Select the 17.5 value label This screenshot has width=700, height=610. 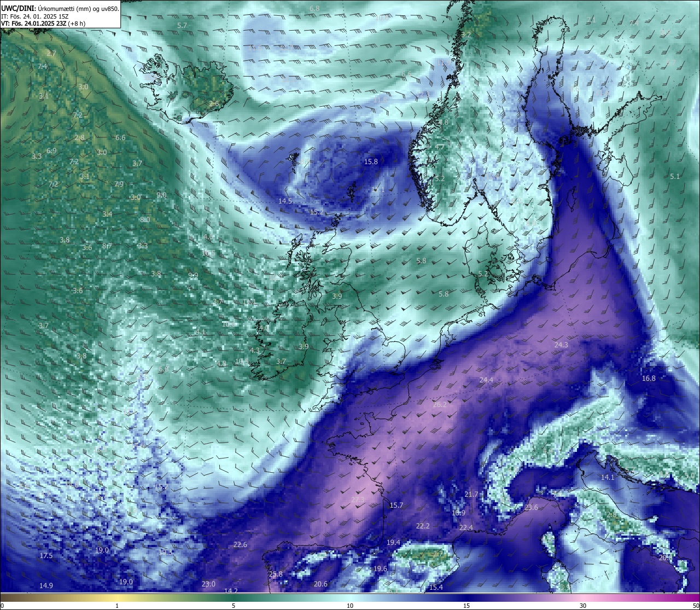point(46,555)
